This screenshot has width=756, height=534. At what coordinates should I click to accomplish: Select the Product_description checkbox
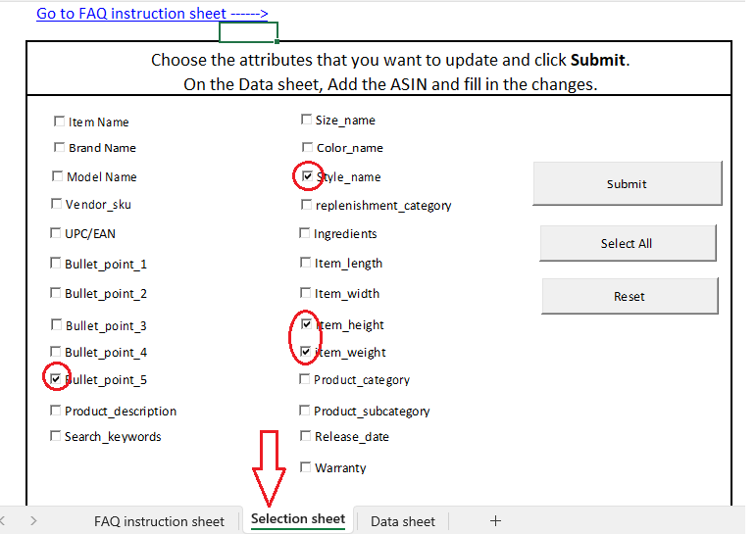56,411
